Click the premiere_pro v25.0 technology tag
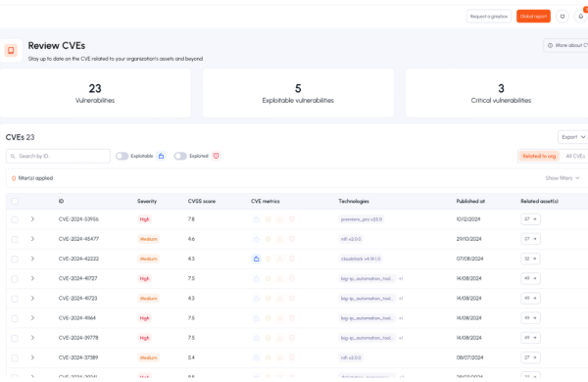The height and width of the screenshot is (382, 588). tap(362, 219)
